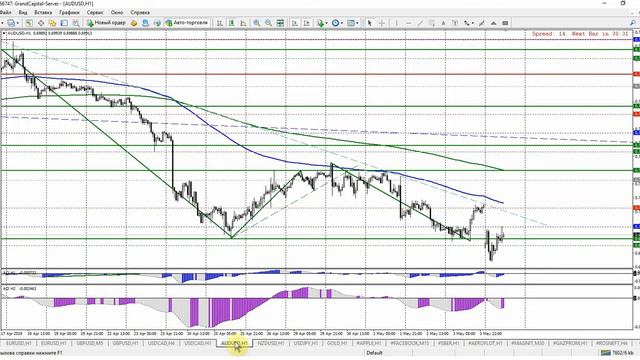The width and height of the screenshot is (640, 360).
Task: Open the Вставка menu
Action: pos(43,13)
